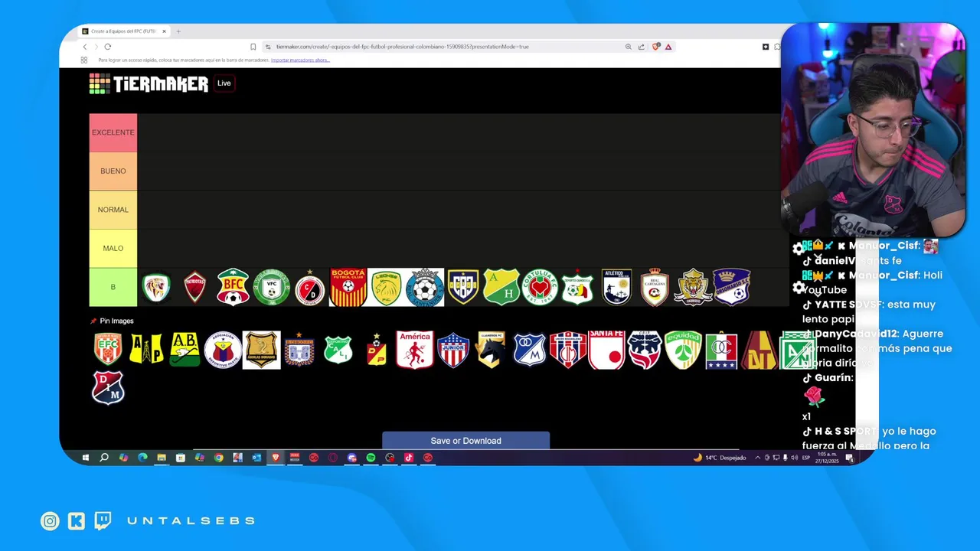Choose the purple crest in tier B

tap(731, 287)
